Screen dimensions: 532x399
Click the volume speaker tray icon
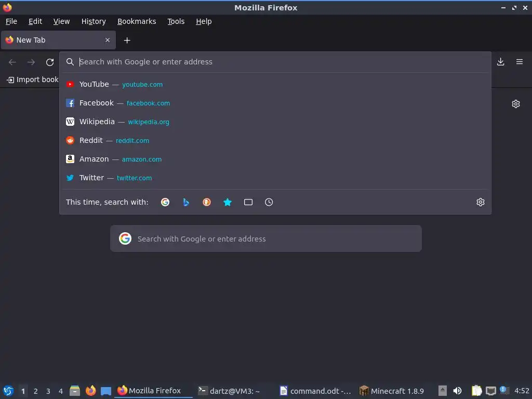pos(457,391)
